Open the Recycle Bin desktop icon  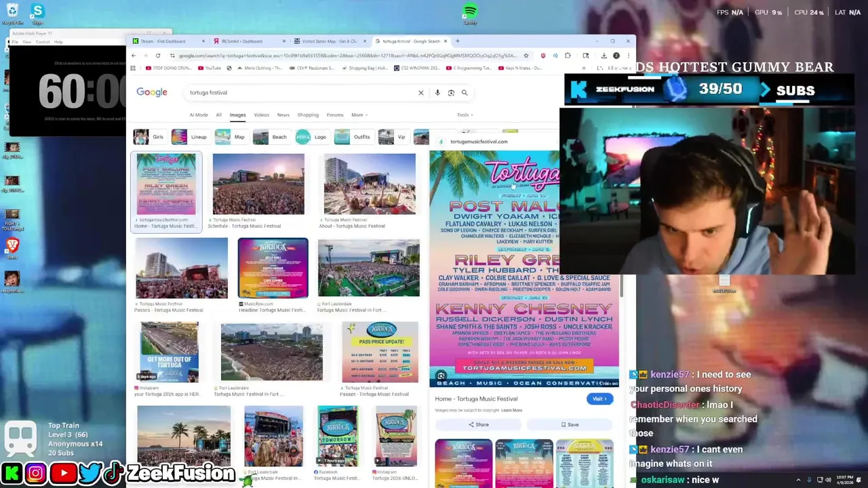point(12,14)
